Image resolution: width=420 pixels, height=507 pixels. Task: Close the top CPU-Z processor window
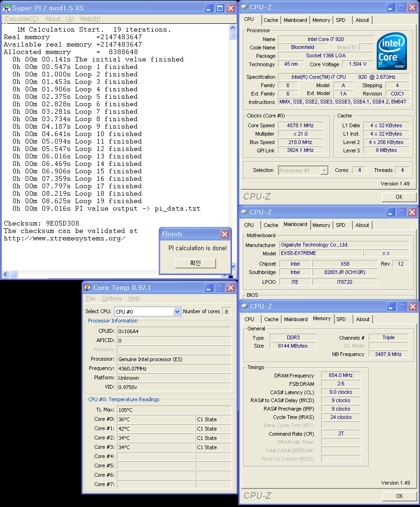click(x=412, y=7)
